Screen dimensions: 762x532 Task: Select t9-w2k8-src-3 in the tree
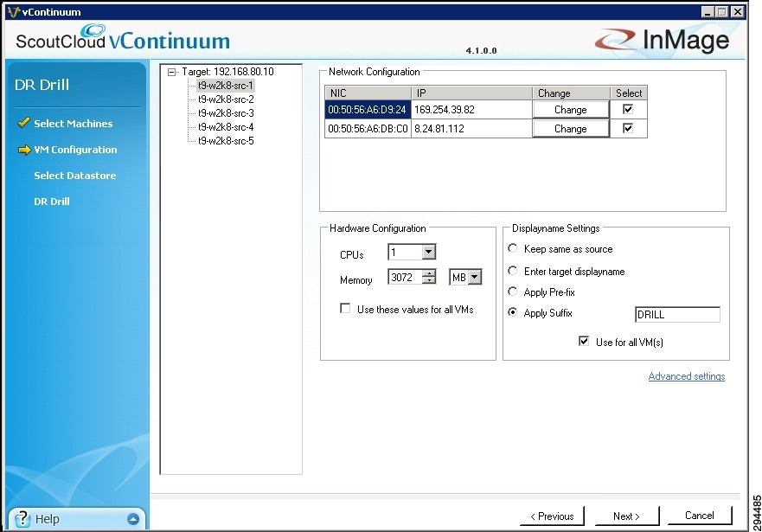(226, 113)
